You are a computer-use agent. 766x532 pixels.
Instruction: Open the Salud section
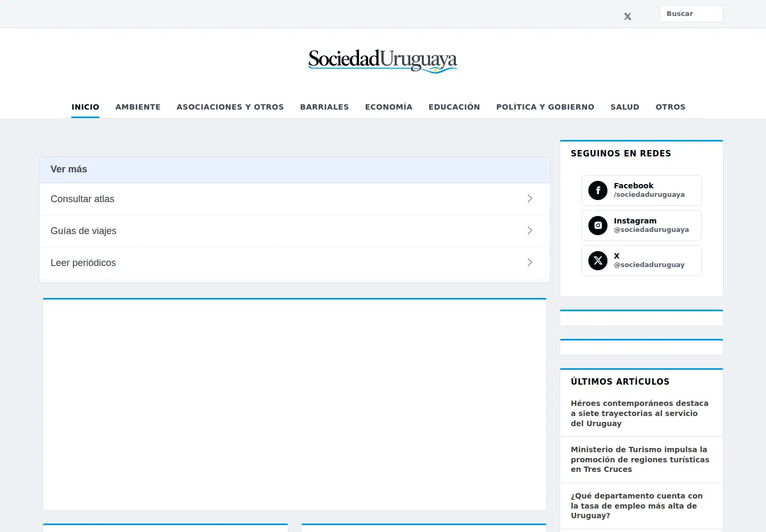625,107
